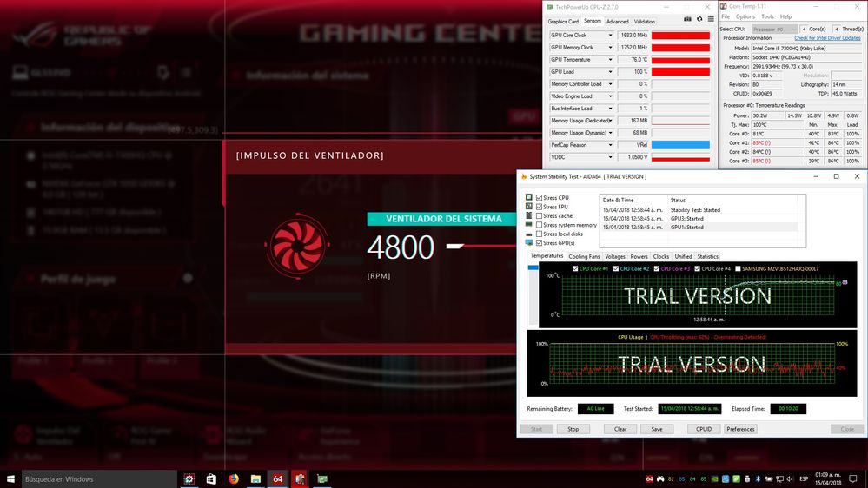
Task: Switch to GPU-Z Graphics Card tab
Action: click(x=563, y=22)
